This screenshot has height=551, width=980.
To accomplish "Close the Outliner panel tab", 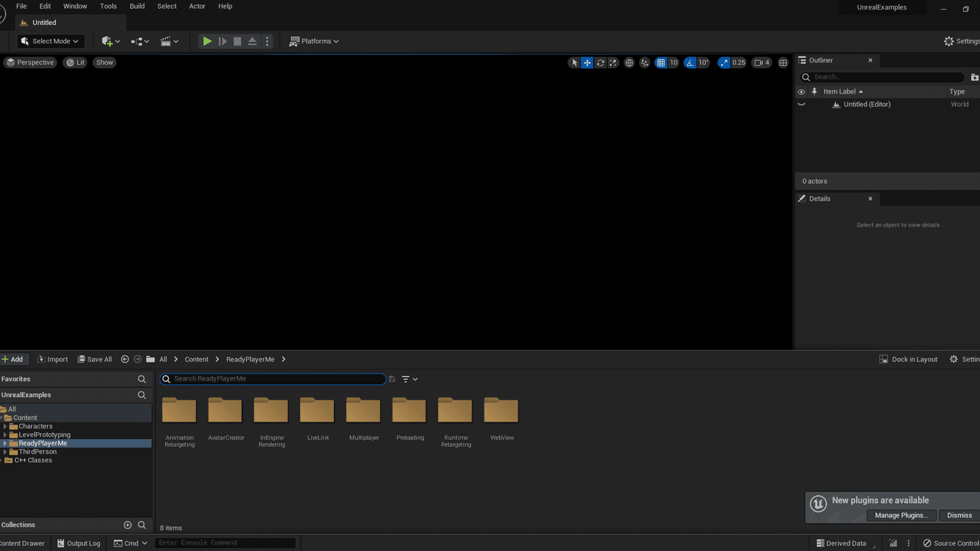I will click(870, 60).
